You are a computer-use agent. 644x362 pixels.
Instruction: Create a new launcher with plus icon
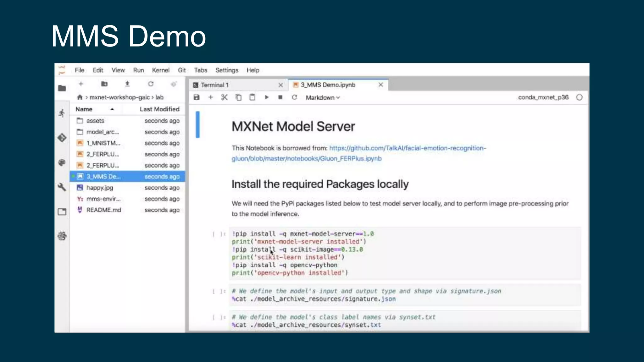click(81, 84)
